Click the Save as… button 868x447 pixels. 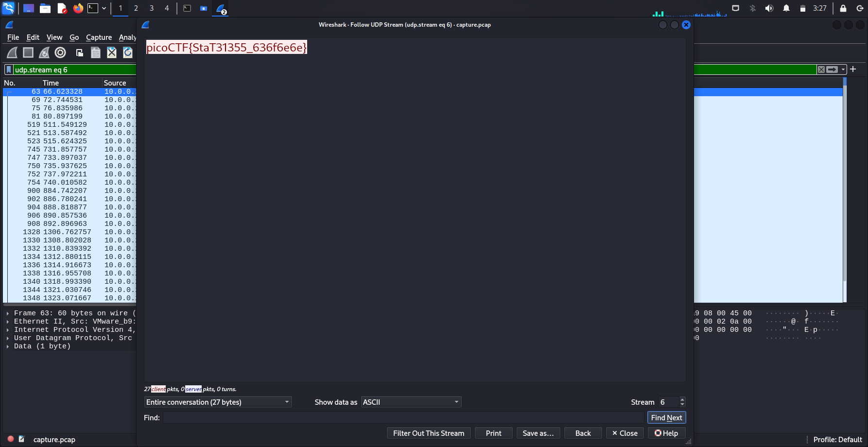click(538, 433)
